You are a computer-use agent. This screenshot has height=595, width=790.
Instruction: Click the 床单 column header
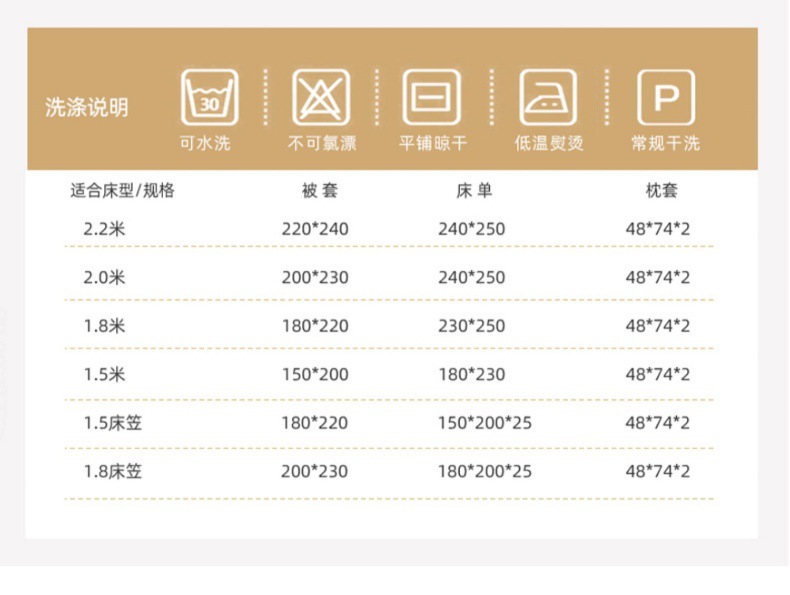tap(474, 190)
